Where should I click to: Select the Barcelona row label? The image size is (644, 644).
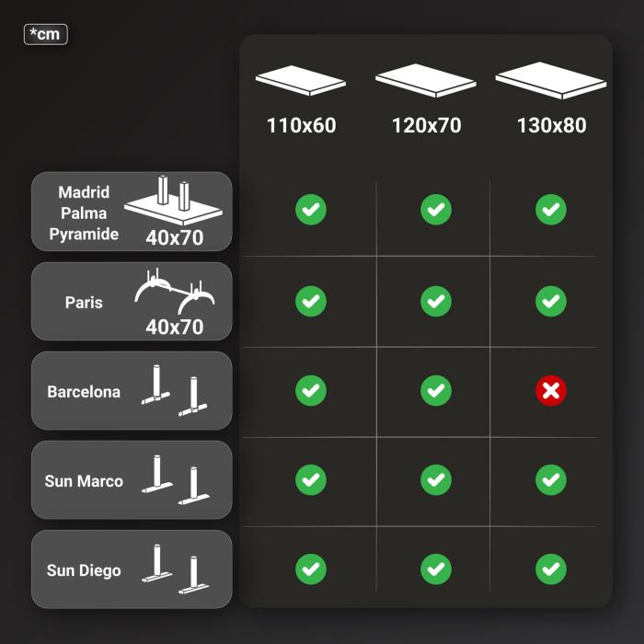click(84, 392)
